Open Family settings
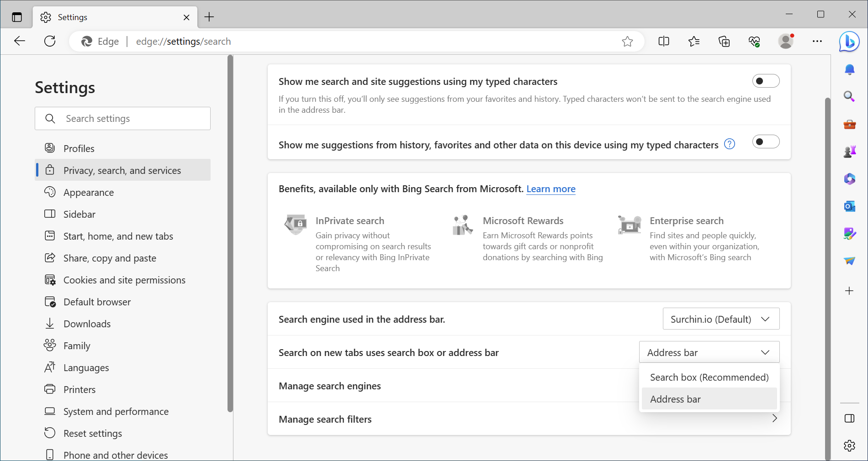Screen dimensions: 868x461 [x=122, y=346]
